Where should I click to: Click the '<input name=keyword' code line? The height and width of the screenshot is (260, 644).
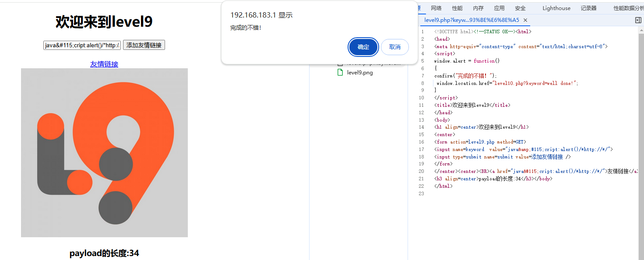pos(523,149)
